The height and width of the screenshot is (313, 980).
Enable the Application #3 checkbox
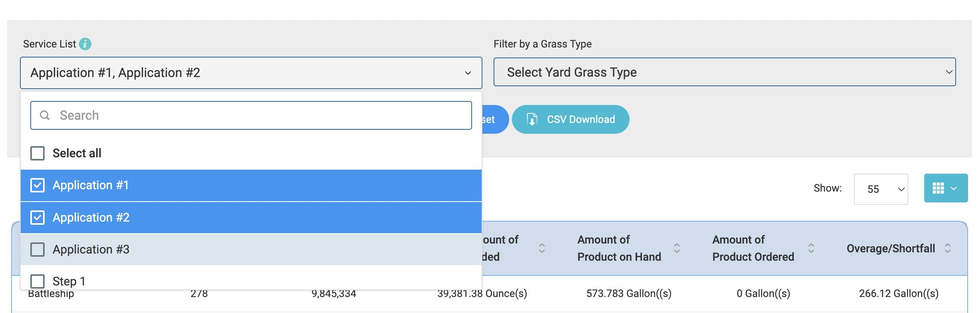coord(37,250)
